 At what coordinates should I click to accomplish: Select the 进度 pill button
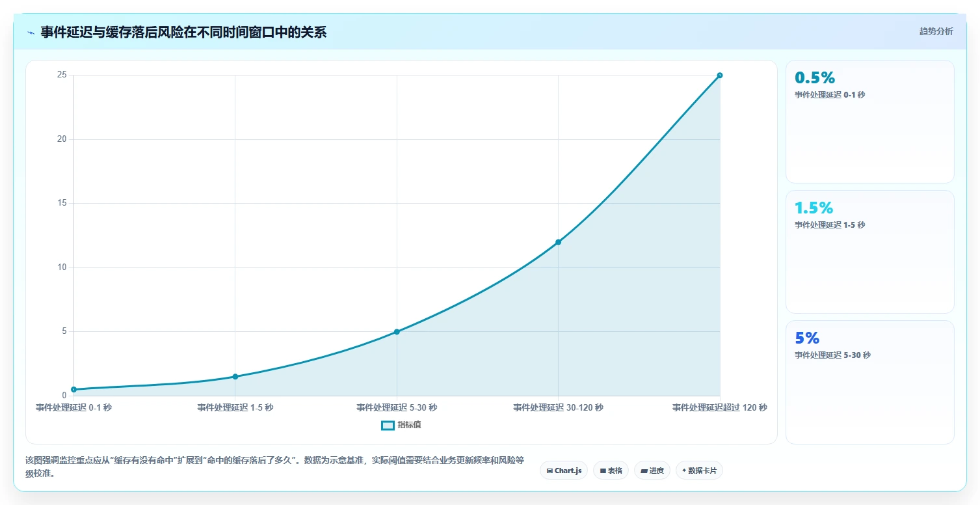(652, 470)
